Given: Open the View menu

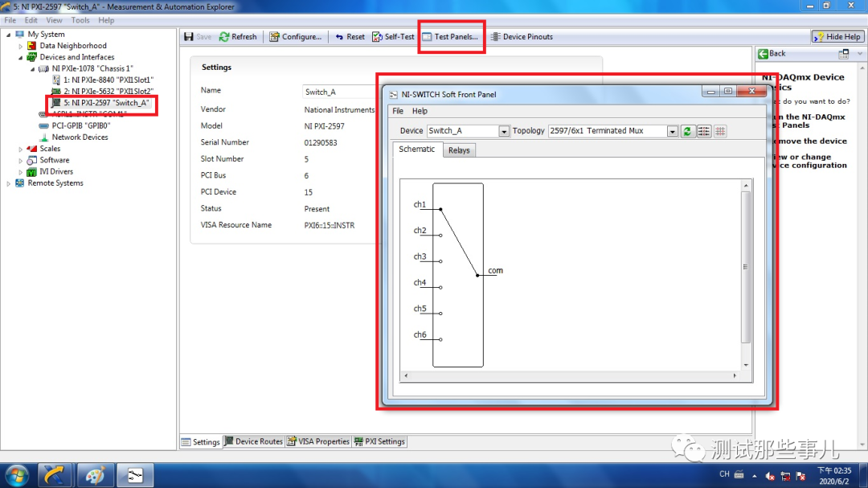Looking at the screenshot, I should click(x=55, y=20).
